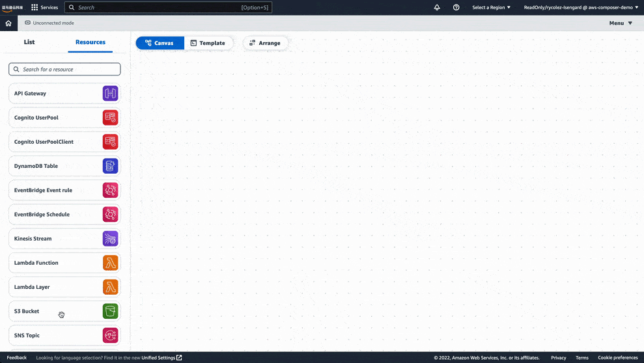Open the Privacy link
The width and height of the screenshot is (644, 363).
(559, 358)
